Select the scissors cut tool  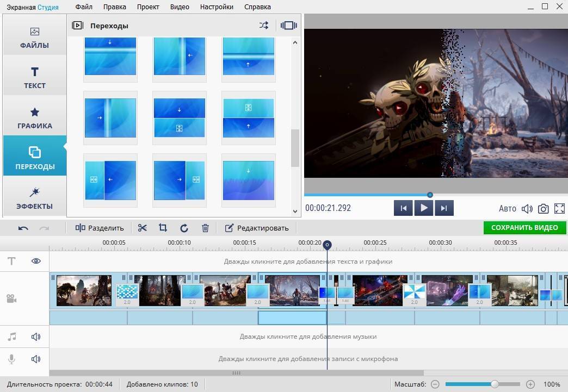[143, 228]
